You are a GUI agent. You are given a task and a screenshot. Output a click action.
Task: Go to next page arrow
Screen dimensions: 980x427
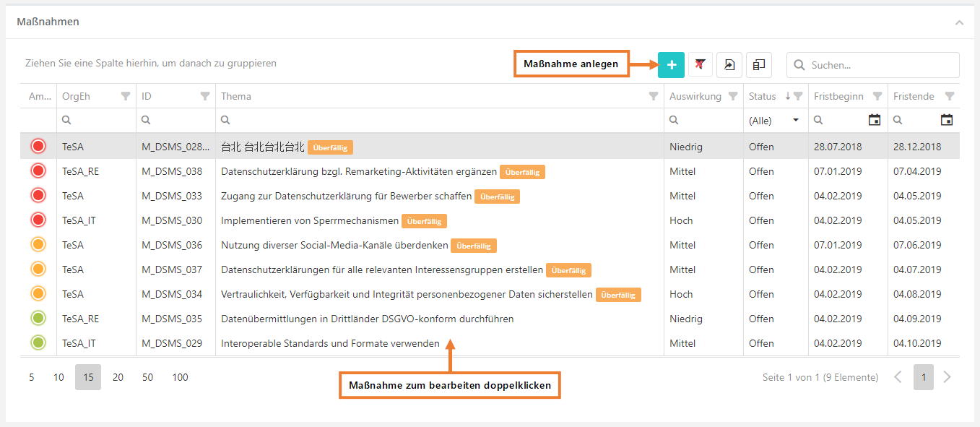(x=948, y=377)
